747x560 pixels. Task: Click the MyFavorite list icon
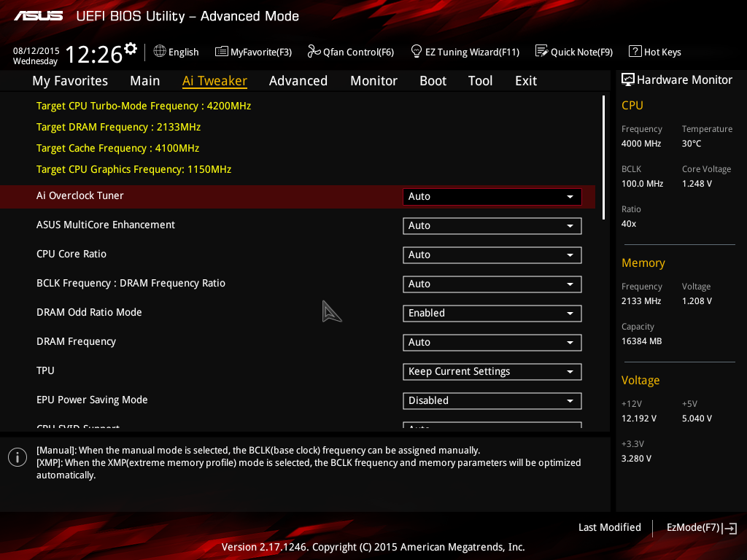[222, 52]
